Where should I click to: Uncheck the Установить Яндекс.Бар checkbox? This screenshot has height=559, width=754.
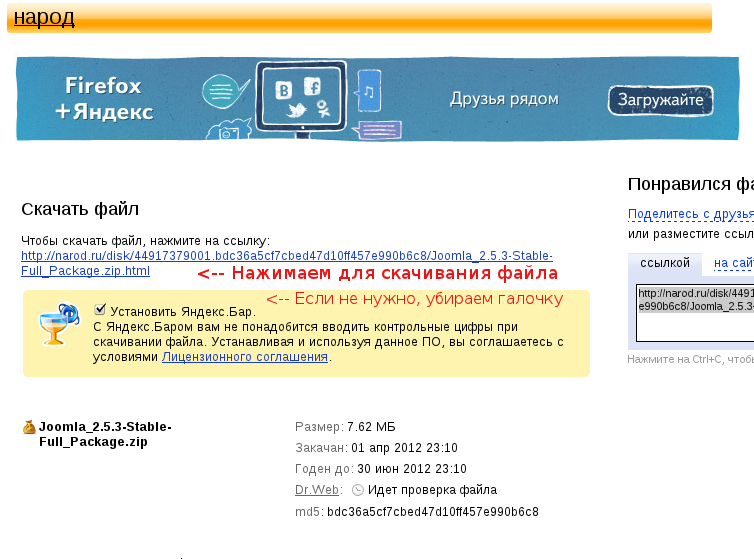[100, 309]
